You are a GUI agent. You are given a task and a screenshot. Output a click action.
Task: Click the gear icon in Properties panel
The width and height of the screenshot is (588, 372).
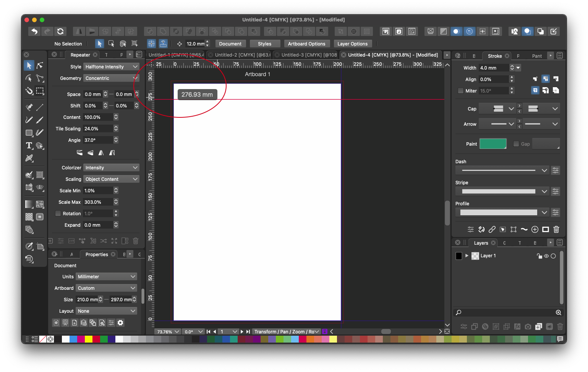(120, 323)
